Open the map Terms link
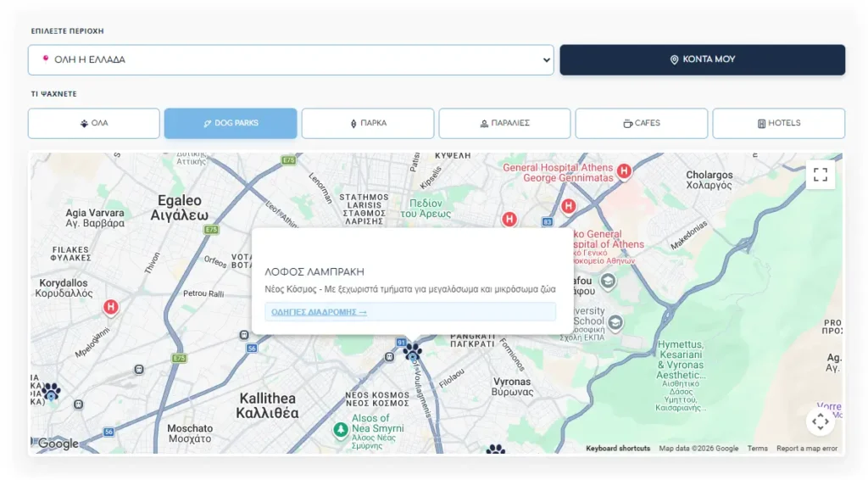Image resolution: width=868 pixels, height=480 pixels. coord(757,449)
